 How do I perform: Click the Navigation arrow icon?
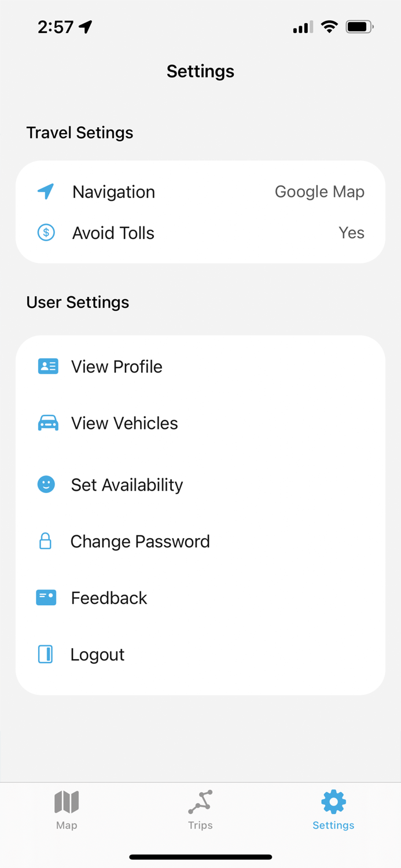[x=46, y=192]
